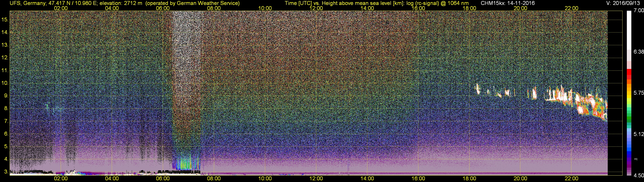Viewport: 644px width, 182px height.
Task: Click the "12." km height axis label
Action: pos(5,58)
